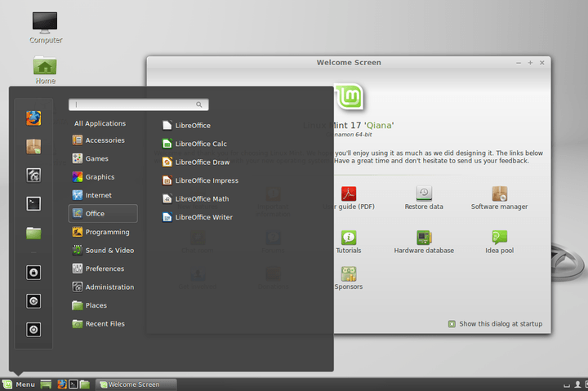This screenshot has height=391, width=588.
Task: Open file manager from the panel launcher
Action: (85, 384)
